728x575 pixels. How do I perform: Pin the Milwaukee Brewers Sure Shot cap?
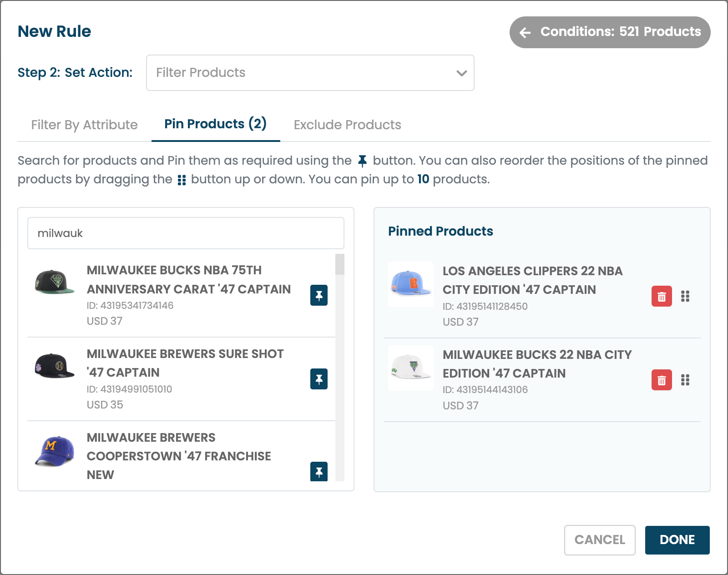319,379
